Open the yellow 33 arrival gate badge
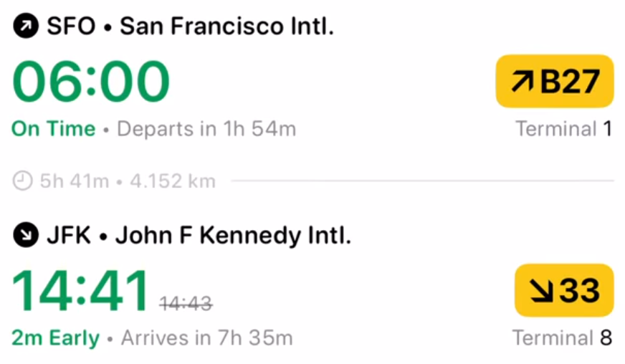Screen dimensions: 625x364 tap(563, 290)
